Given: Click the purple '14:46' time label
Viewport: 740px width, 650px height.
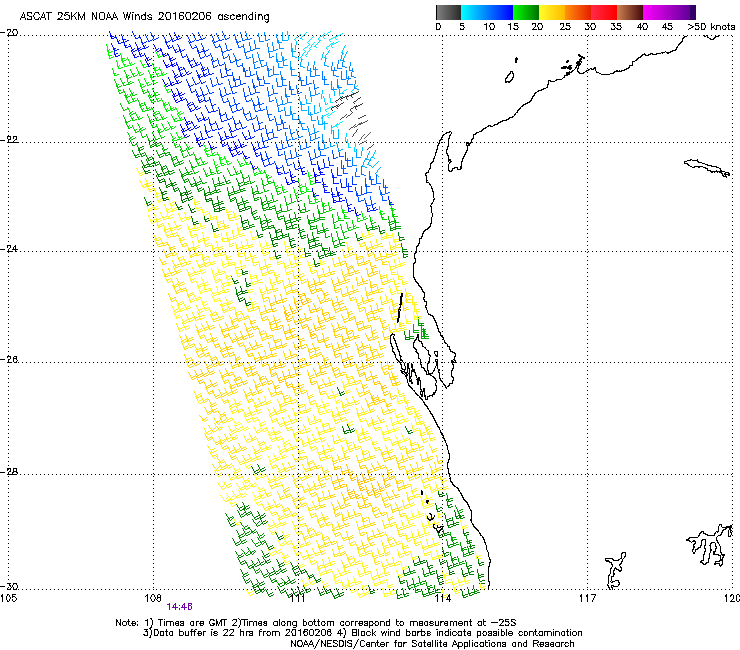Looking at the screenshot, I should 179,607.
